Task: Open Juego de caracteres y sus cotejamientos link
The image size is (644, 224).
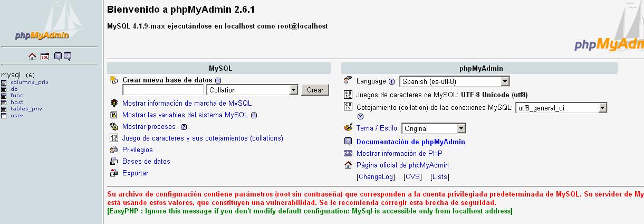Action: click(x=203, y=138)
